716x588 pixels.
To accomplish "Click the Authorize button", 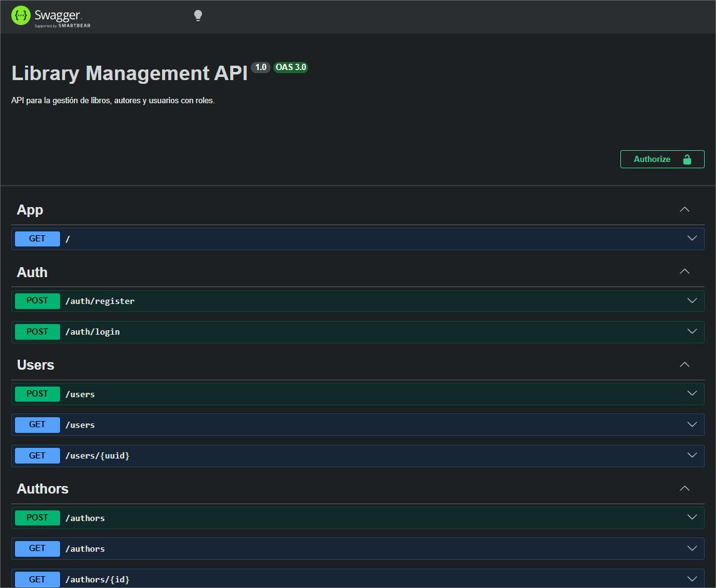I will click(x=662, y=159).
